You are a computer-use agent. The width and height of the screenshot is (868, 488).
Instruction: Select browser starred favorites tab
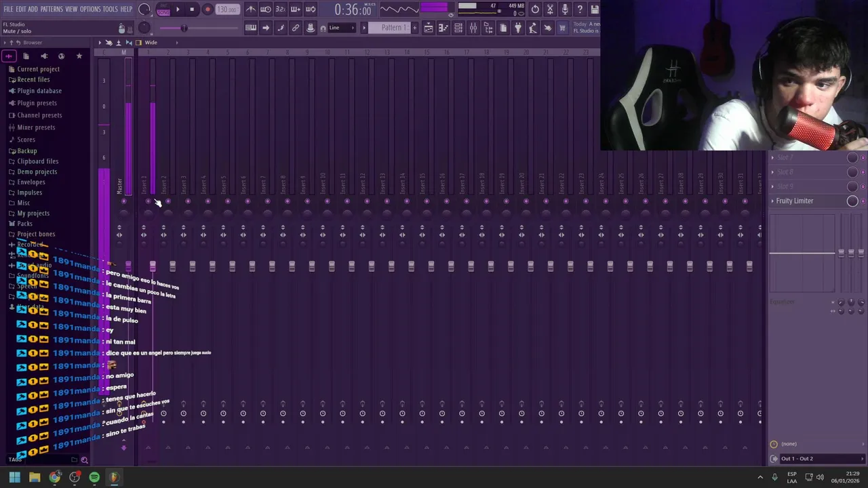pos(79,56)
